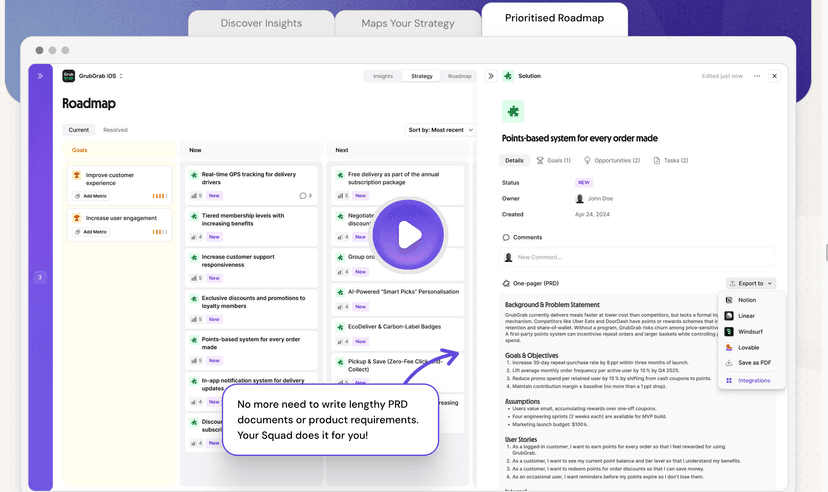828x492 pixels.
Task: Click the comment bubble on GPS tracking card
Action: (x=305, y=196)
